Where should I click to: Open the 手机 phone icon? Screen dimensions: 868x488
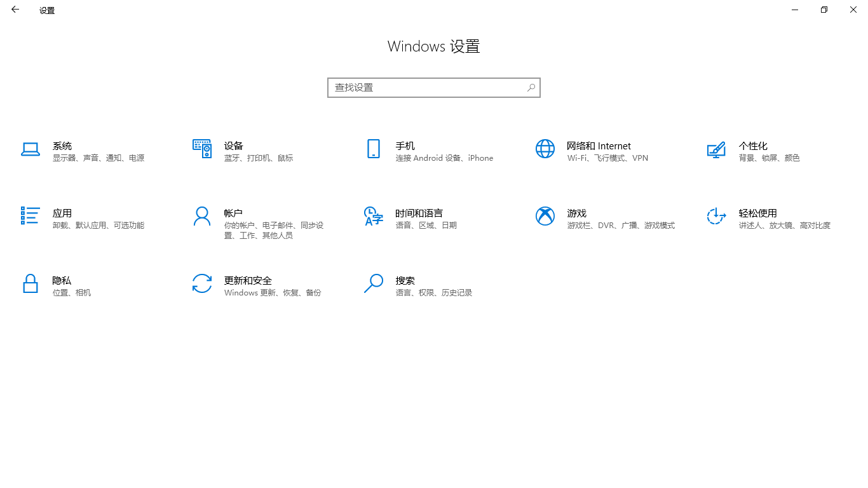tap(374, 149)
